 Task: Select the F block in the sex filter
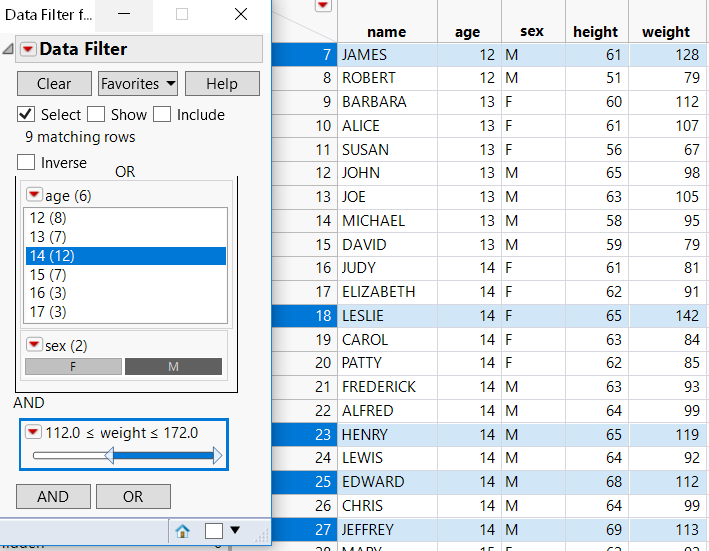pos(73,367)
